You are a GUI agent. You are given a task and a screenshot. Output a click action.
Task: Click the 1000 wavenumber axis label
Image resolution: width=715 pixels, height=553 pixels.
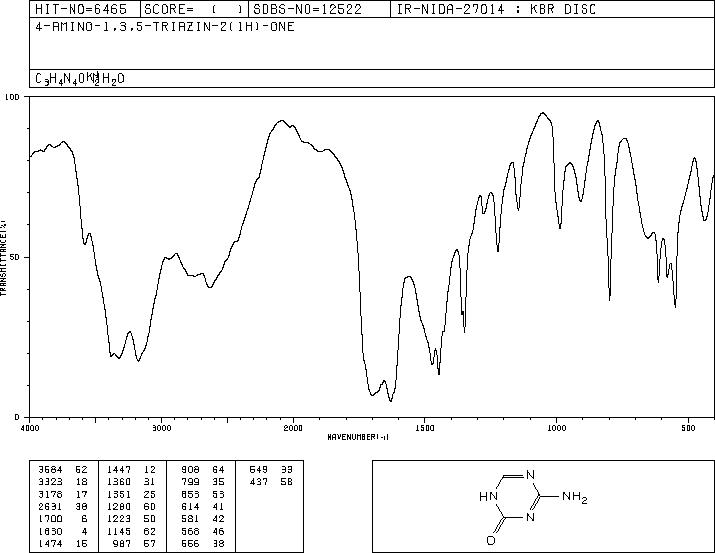pos(556,428)
